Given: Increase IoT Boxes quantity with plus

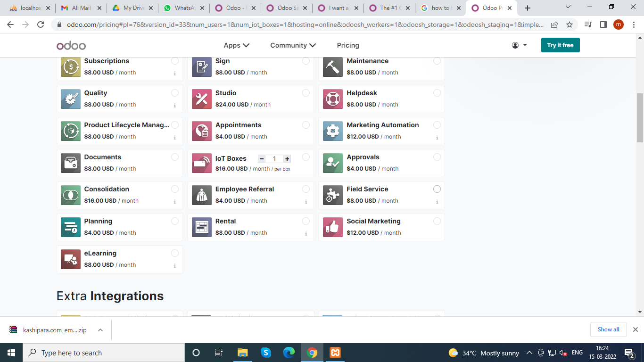Looking at the screenshot, I should [287, 159].
